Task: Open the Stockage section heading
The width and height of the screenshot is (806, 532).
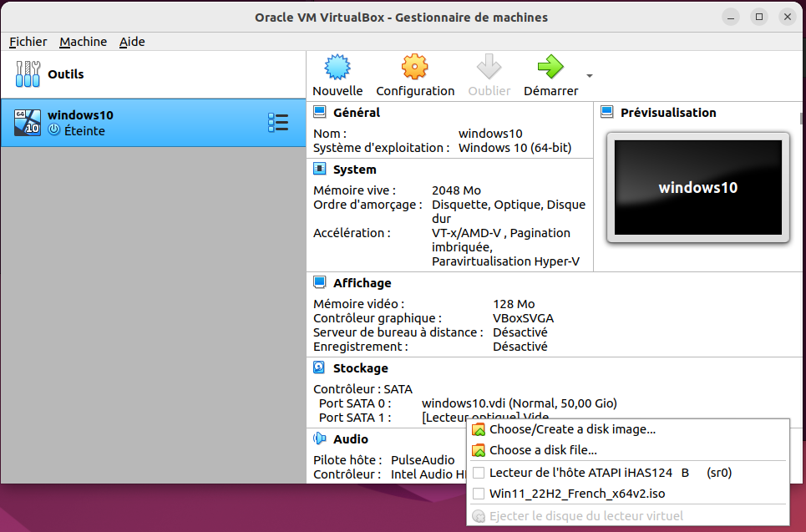Action: (x=360, y=368)
